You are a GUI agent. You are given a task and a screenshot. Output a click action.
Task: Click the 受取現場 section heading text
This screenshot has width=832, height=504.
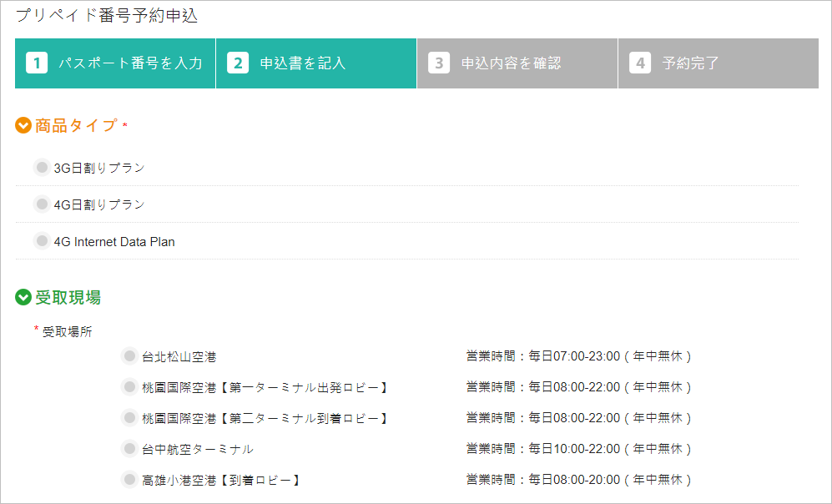(x=68, y=297)
